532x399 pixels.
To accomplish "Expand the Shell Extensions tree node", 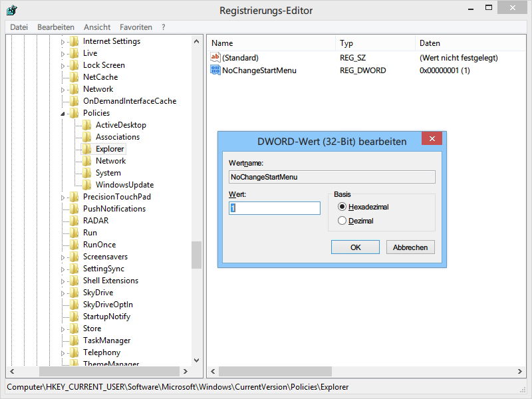I will point(63,281).
